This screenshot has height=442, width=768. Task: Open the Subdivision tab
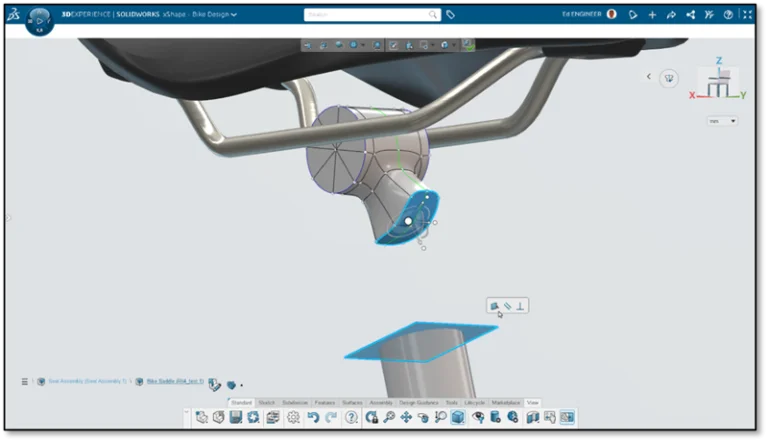tap(295, 403)
